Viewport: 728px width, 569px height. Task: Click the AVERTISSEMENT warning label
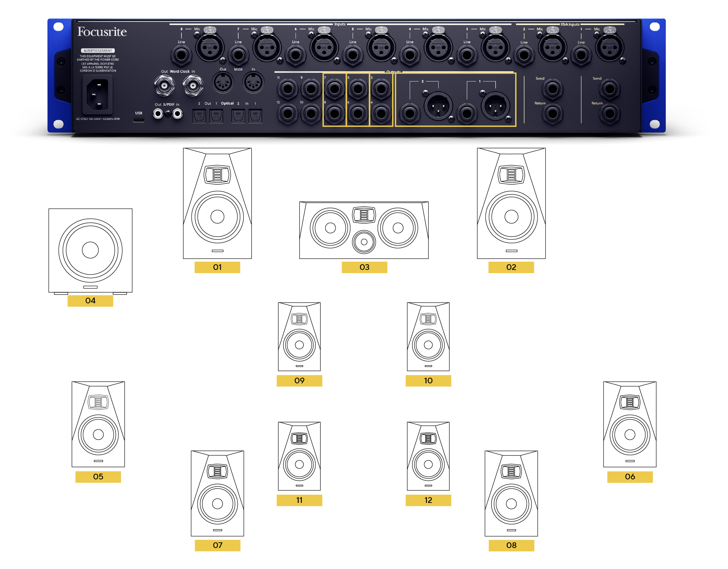[x=98, y=51]
